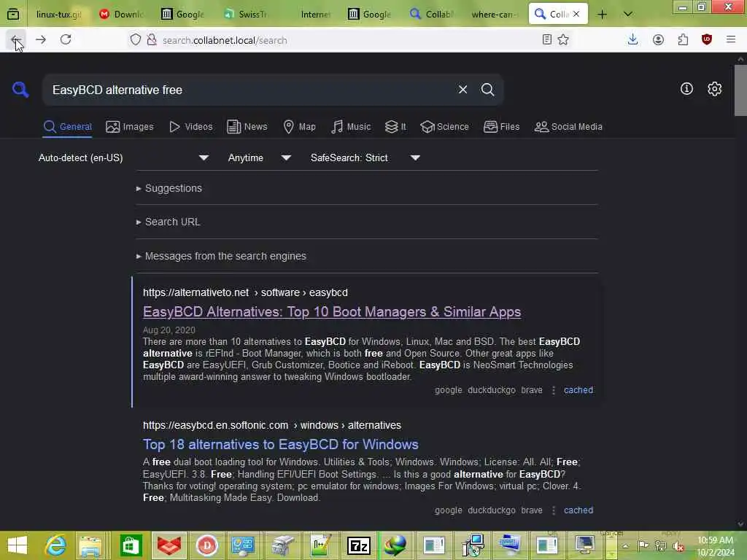Open more options dots on softonic result
The image size is (747, 560).
pos(553,510)
